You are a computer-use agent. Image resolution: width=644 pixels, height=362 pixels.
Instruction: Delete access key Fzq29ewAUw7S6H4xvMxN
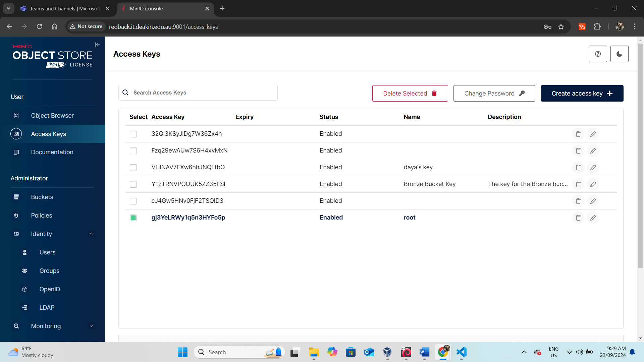tap(578, 151)
